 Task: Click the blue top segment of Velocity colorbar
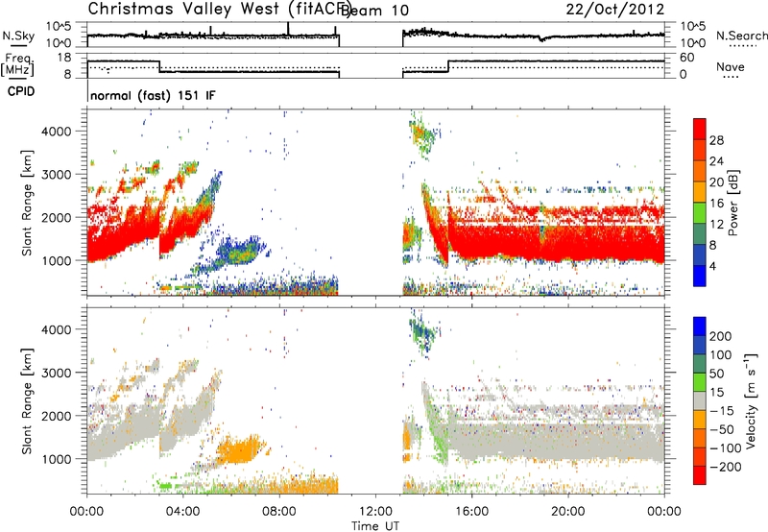(x=700, y=326)
